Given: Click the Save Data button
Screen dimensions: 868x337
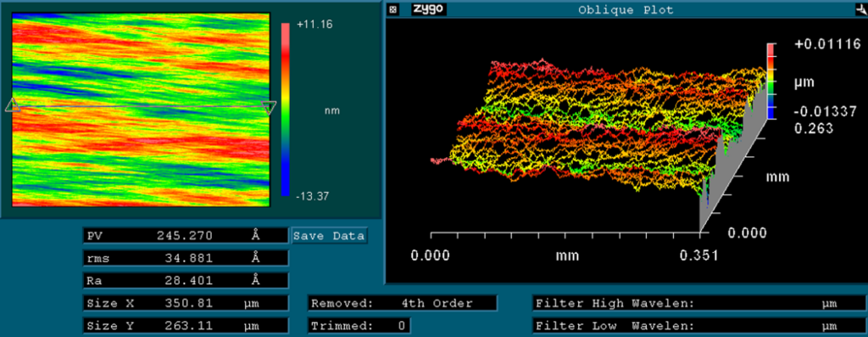Looking at the screenshot, I should tap(330, 236).
